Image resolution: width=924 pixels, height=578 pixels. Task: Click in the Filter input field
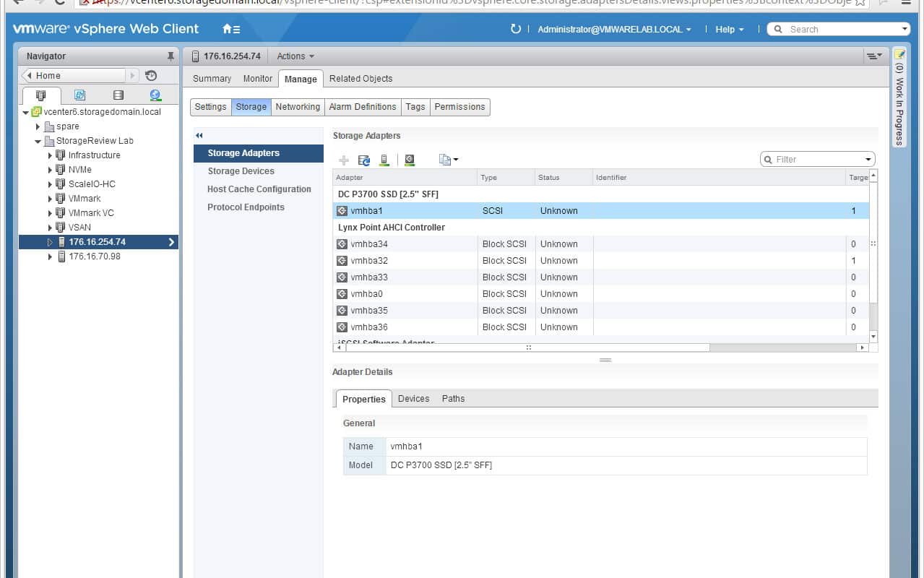click(x=818, y=160)
